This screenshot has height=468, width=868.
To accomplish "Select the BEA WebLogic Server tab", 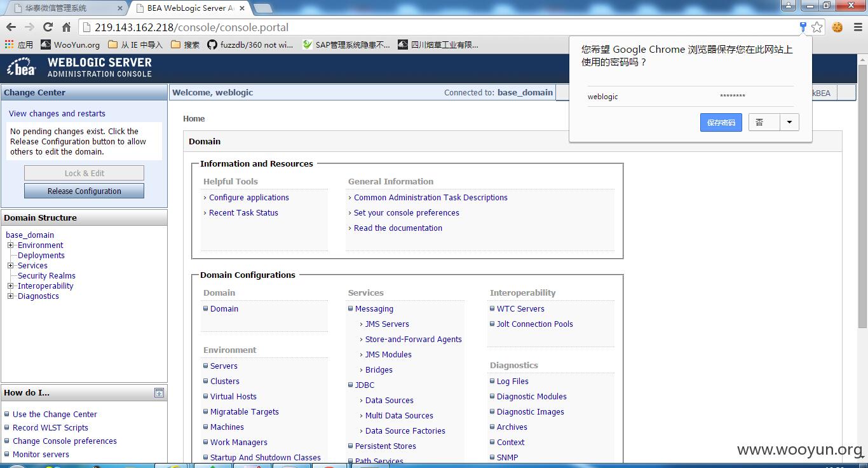I will [x=191, y=8].
